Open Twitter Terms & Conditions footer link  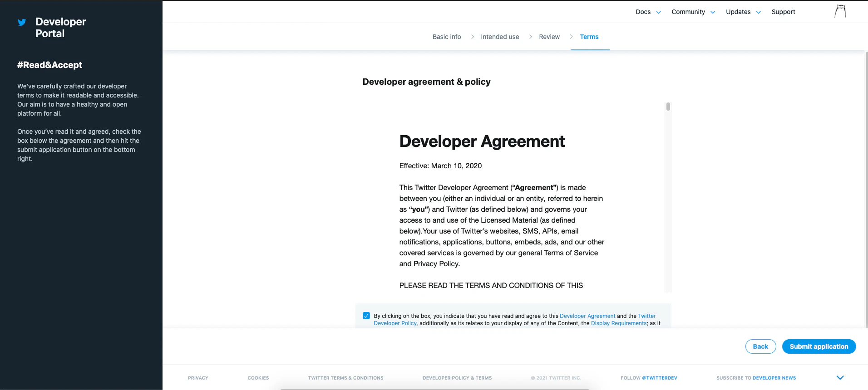[345, 378]
